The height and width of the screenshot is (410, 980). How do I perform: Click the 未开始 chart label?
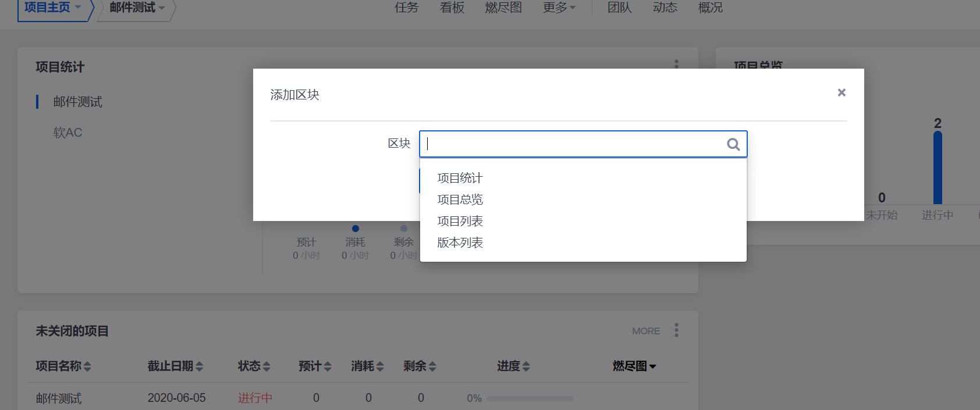coord(881,215)
